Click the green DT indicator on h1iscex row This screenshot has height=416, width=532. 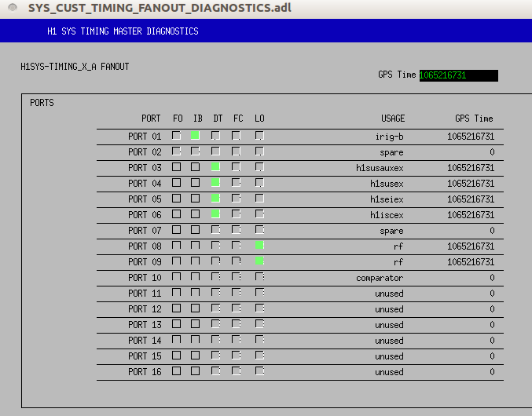[x=215, y=214]
